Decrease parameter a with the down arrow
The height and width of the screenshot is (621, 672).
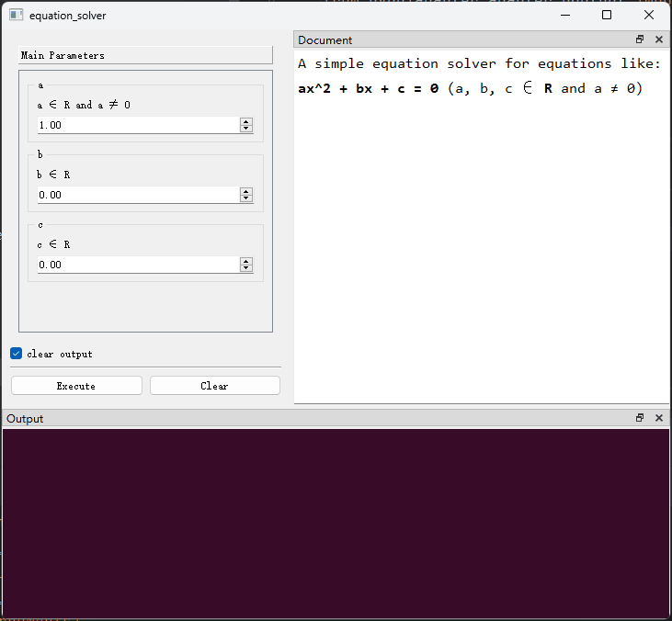pos(245,129)
